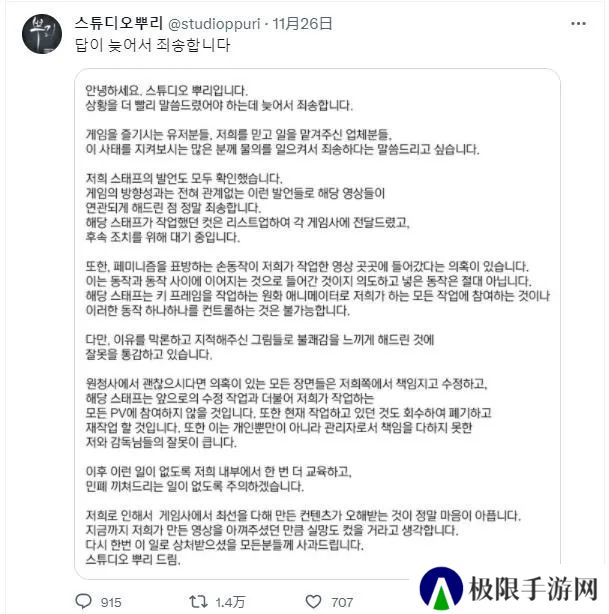The width and height of the screenshot is (609, 614).
Task: Open the 11月26日 tweet timestamp
Action: (302, 24)
